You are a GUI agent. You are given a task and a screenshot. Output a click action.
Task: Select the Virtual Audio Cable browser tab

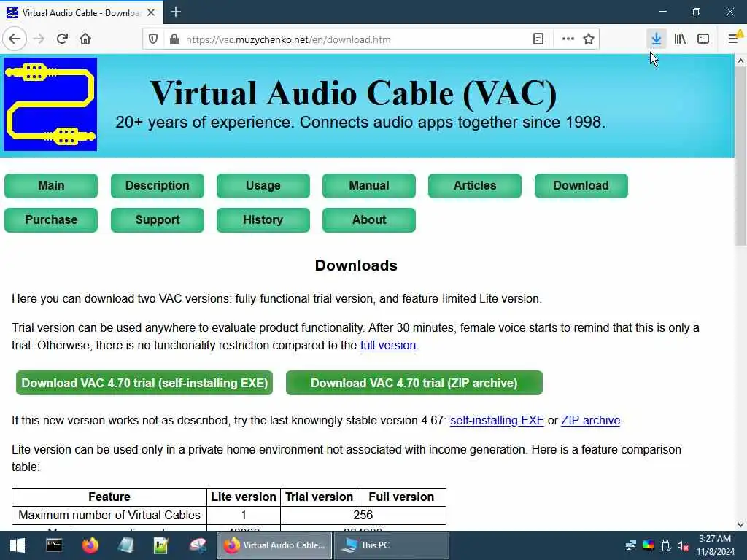[x=81, y=12]
